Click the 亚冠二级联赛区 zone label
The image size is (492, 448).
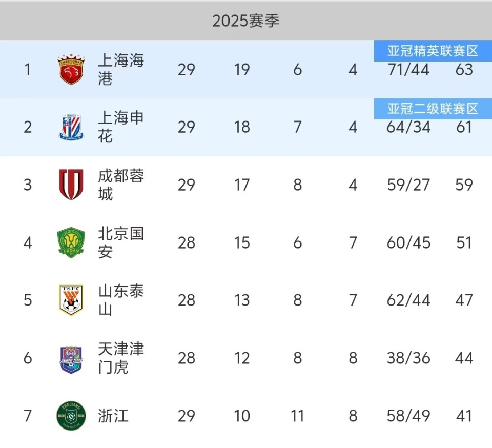pos(433,109)
